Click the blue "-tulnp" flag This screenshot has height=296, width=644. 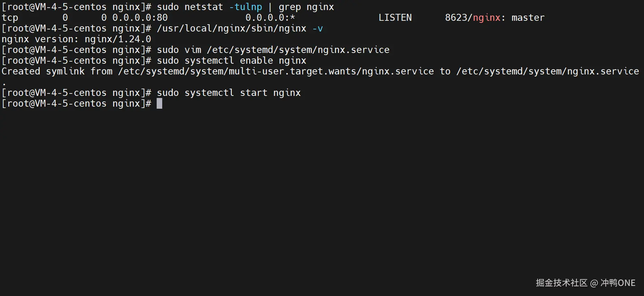click(x=245, y=7)
